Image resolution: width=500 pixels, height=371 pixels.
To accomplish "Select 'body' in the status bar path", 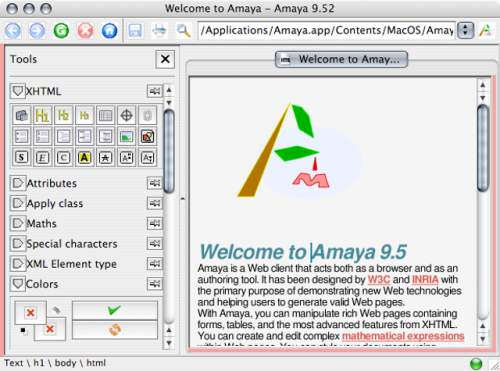I will coord(65,363).
